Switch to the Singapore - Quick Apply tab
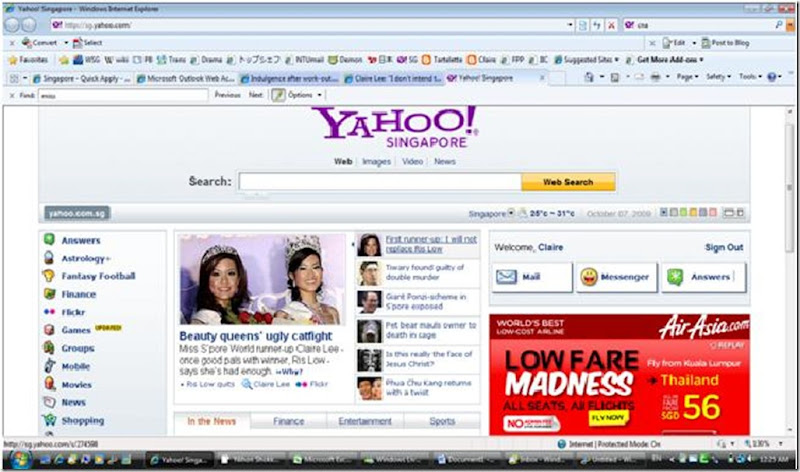 point(82,79)
